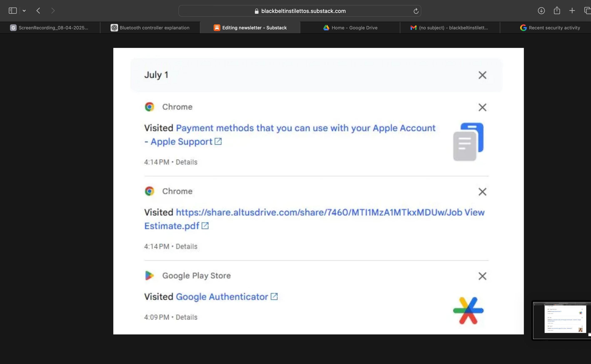This screenshot has height=364, width=591.
Task: Remove the Google Play Store entry with its X
Action: click(482, 276)
